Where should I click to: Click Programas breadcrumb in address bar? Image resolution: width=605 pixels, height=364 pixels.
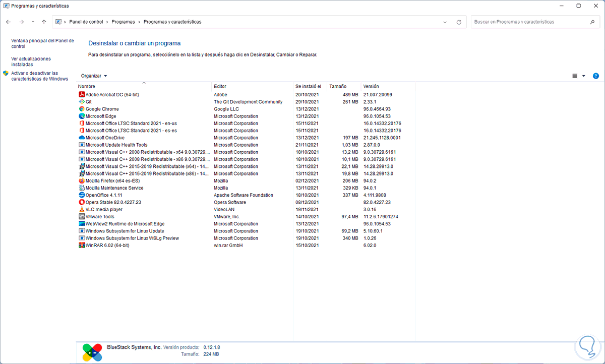pyautogui.click(x=123, y=22)
